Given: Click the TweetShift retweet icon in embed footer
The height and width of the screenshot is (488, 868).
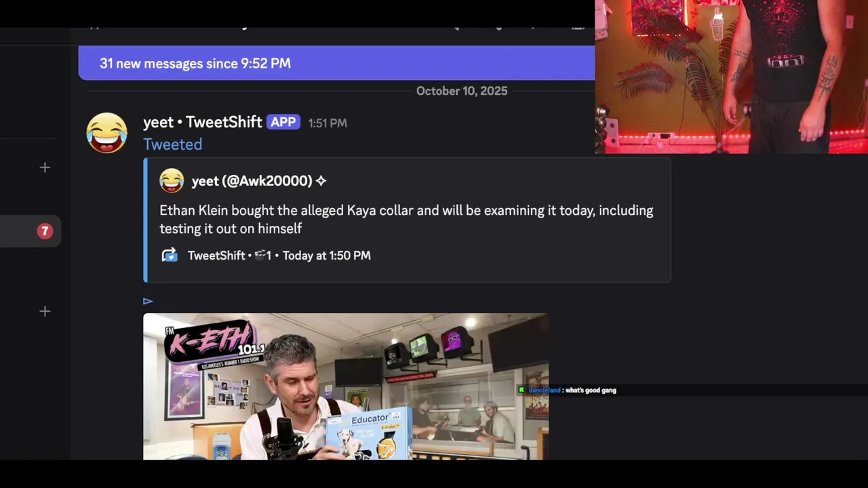Looking at the screenshot, I should [x=170, y=256].
